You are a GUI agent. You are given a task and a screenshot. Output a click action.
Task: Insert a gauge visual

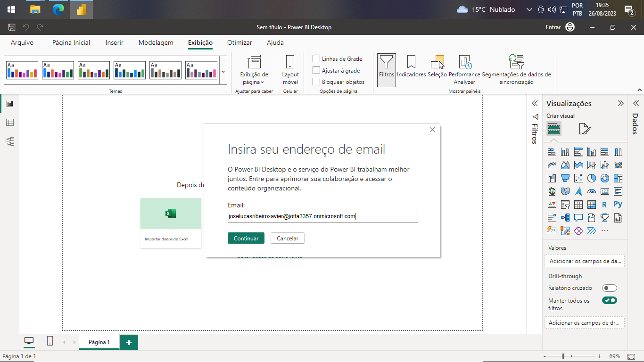coord(591,191)
